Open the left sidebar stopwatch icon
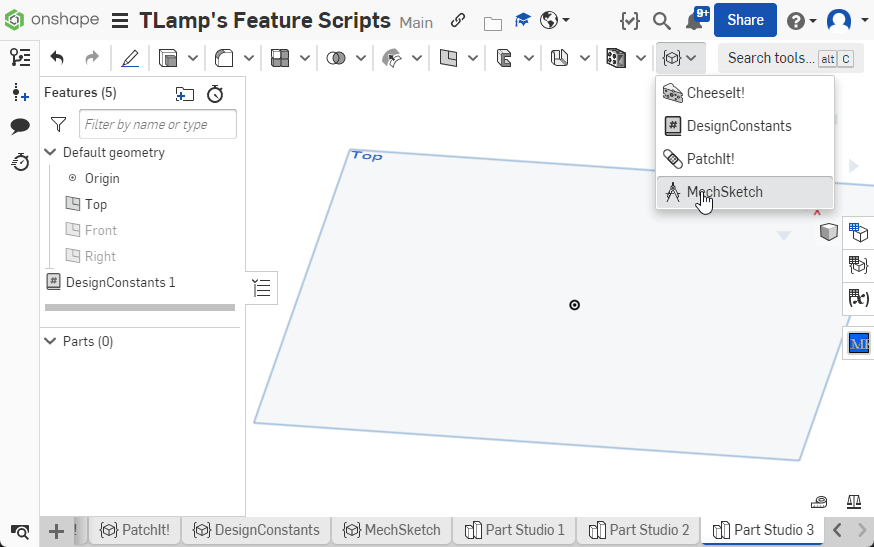The height and width of the screenshot is (547, 874). [20, 162]
